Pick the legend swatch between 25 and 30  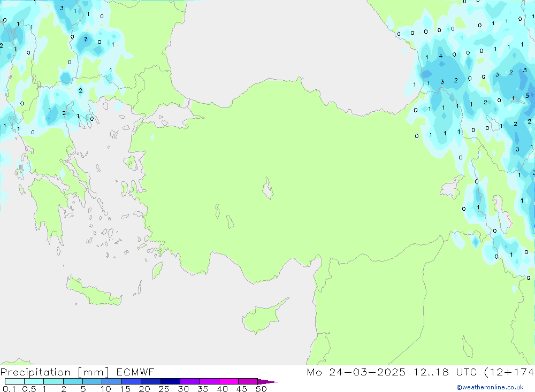coord(170,381)
